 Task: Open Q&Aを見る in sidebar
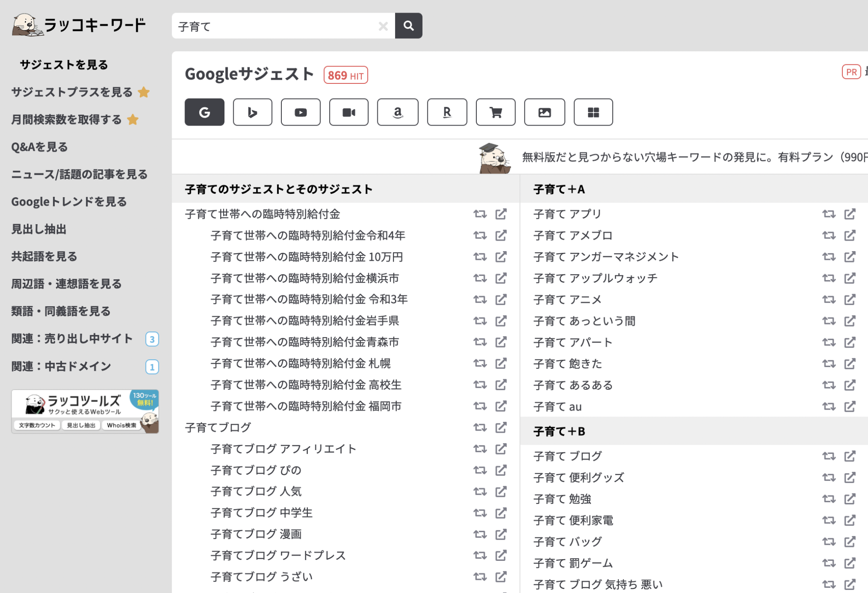[x=40, y=147]
